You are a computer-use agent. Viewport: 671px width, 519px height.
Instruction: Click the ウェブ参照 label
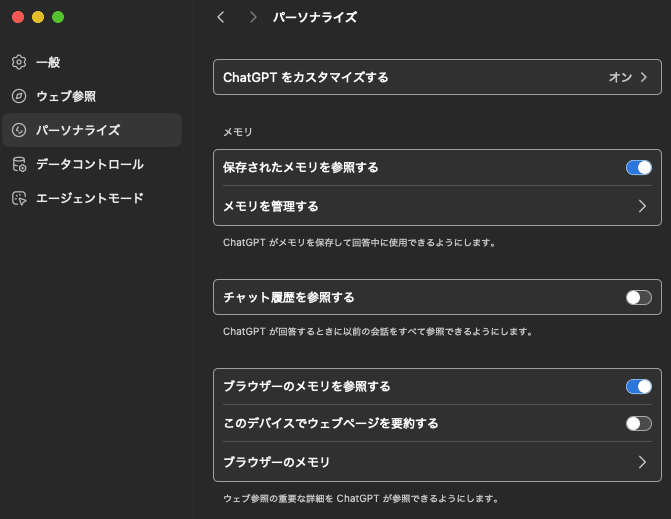[x=66, y=96]
